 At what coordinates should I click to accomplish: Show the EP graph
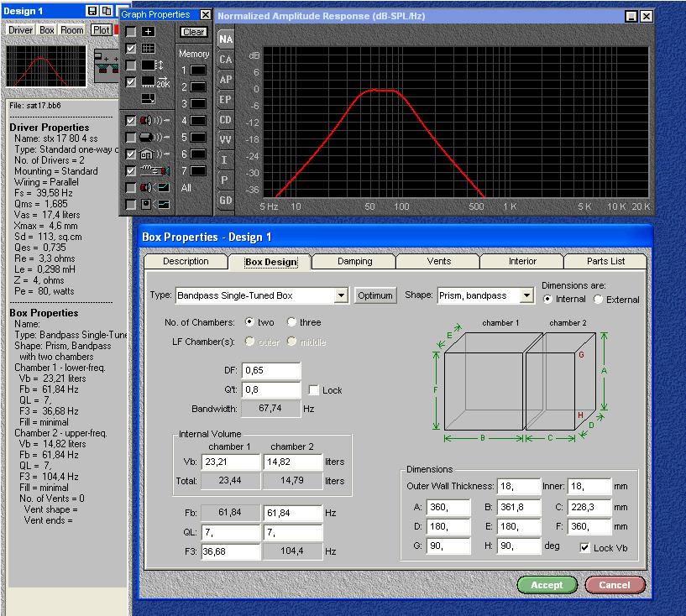pyautogui.click(x=226, y=100)
